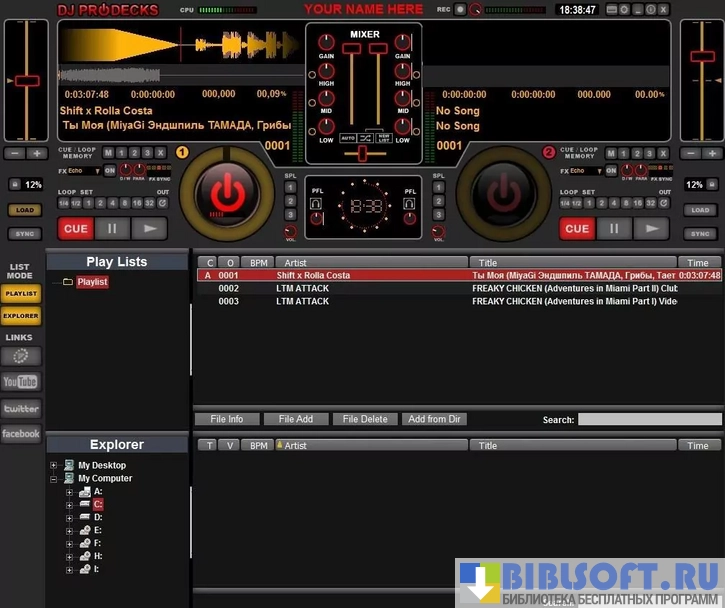Image resolution: width=725 pixels, height=608 pixels.
Task: Collapse the My Computer tree node
Action: click(x=54, y=479)
